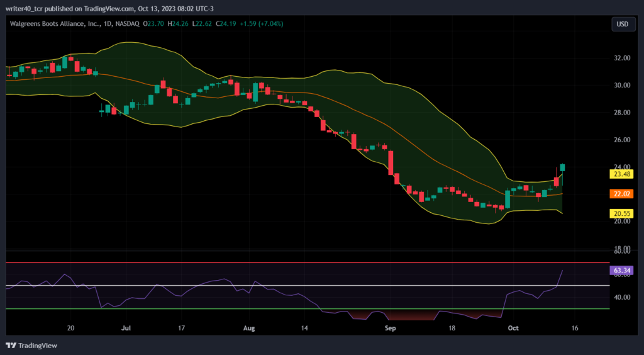
Task: Click the Jul date axis label
Action: coord(126,328)
